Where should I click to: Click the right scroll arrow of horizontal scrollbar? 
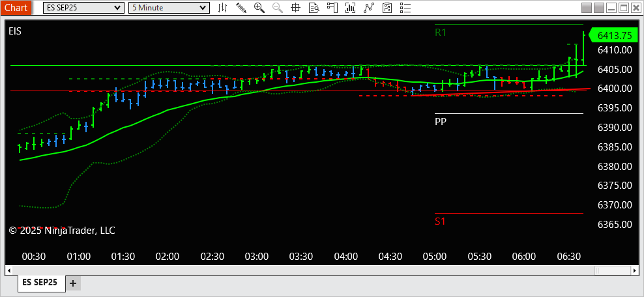pos(636,270)
